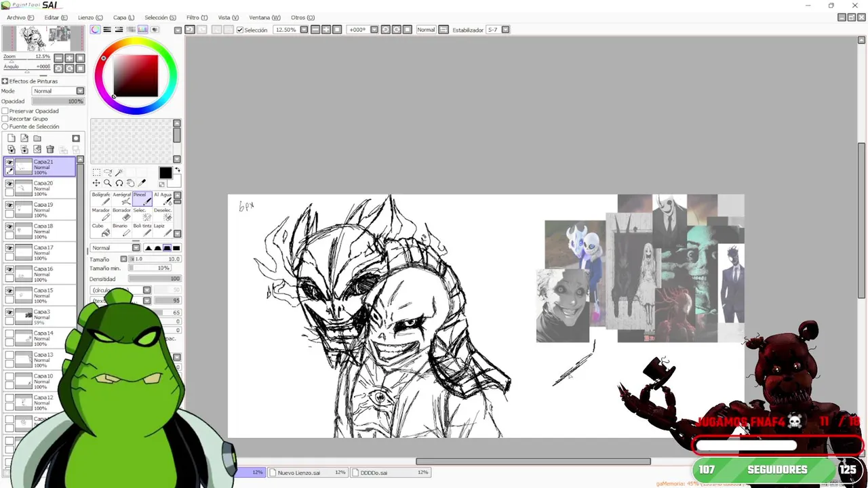The height and width of the screenshot is (488, 868).
Task: Enable Fuente de Selección option
Action: click(x=5, y=127)
